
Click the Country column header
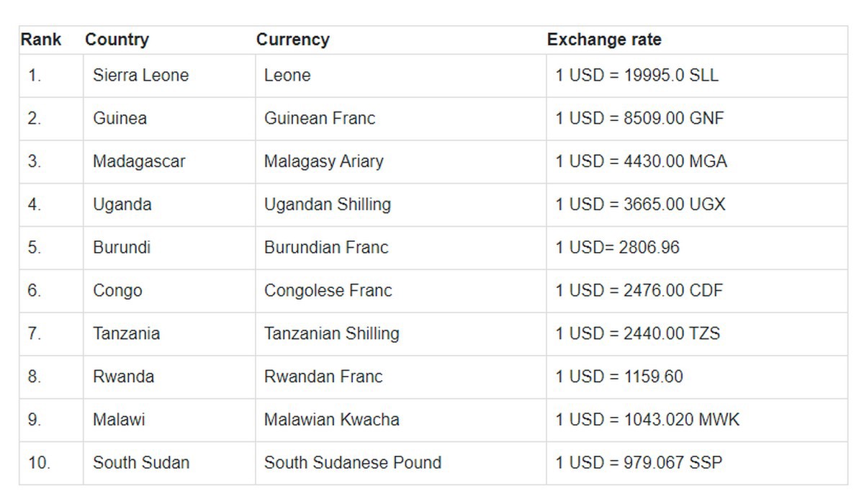117,40
